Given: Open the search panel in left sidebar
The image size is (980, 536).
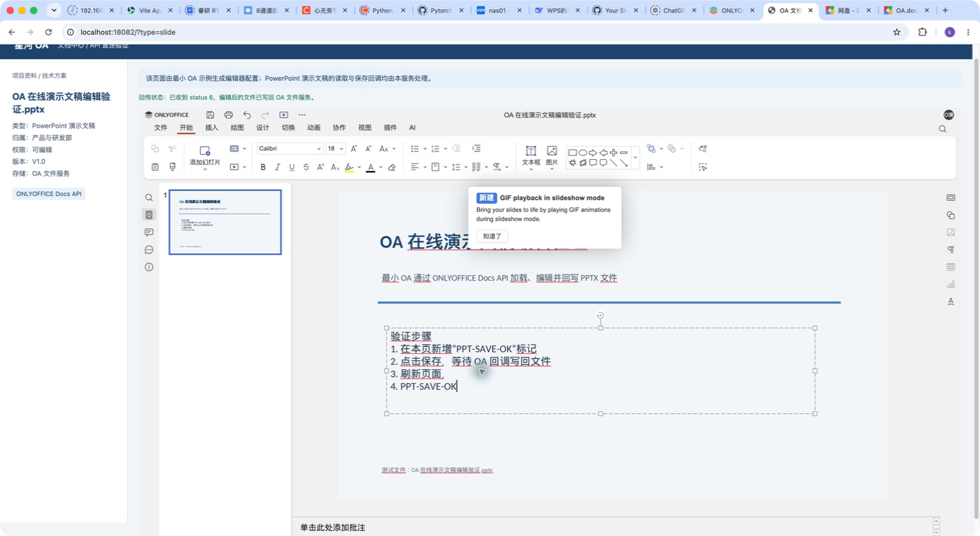Looking at the screenshot, I should [x=149, y=198].
